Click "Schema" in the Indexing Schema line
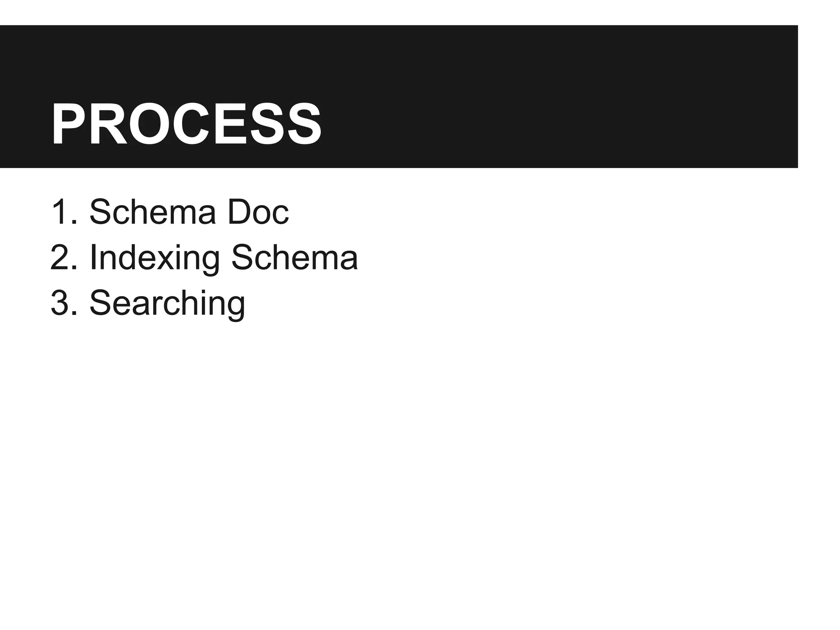 pyautogui.click(x=294, y=258)
